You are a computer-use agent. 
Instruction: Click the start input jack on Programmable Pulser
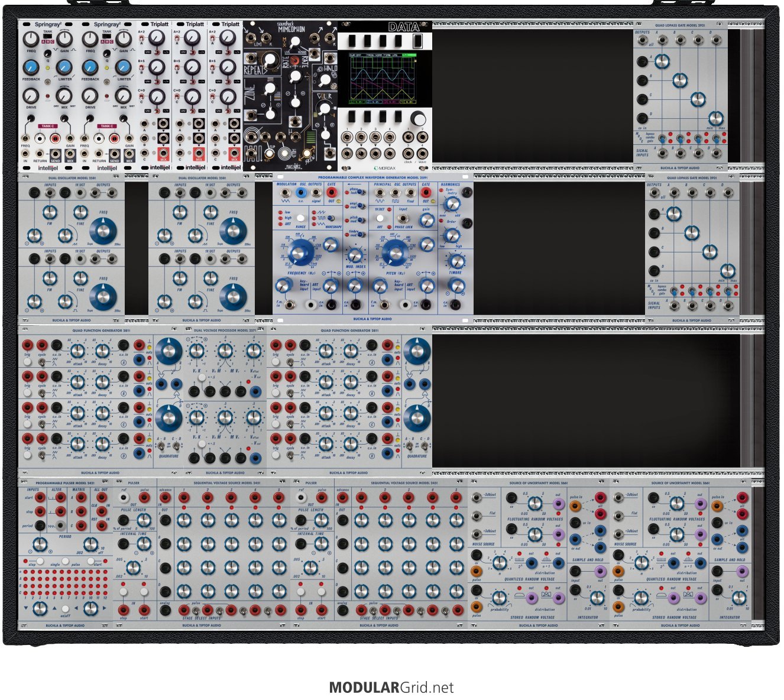[40, 498]
